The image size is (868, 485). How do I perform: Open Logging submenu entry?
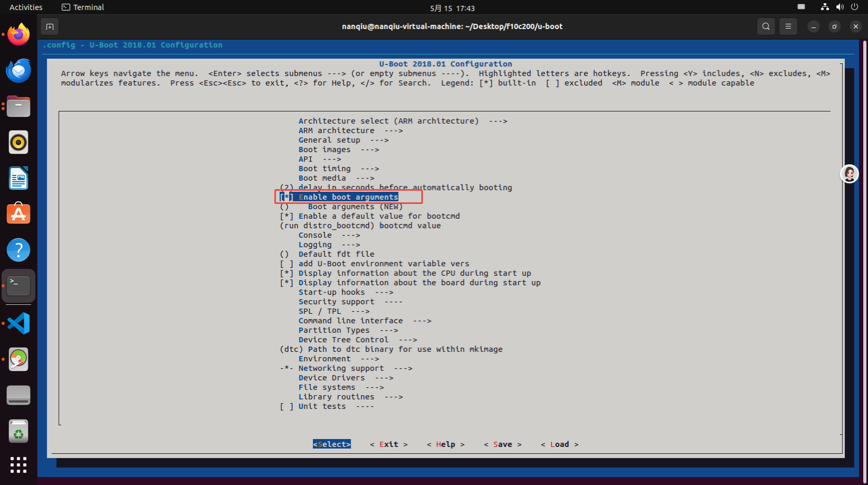click(x=329, y=245)
